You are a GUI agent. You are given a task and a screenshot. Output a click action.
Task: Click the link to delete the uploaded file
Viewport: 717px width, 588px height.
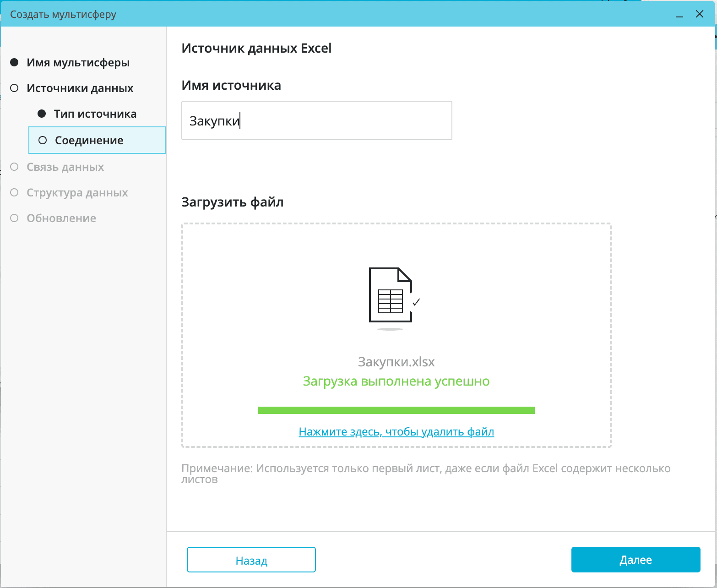(396, 431)
